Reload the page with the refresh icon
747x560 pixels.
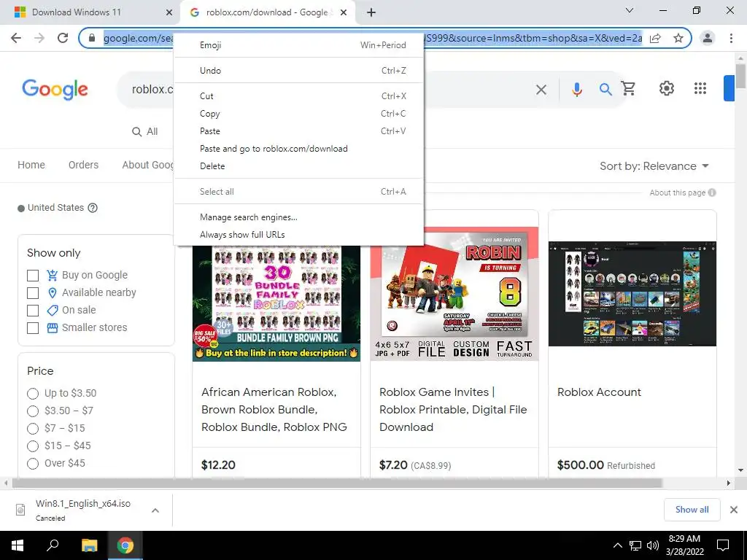coord(63,38)
